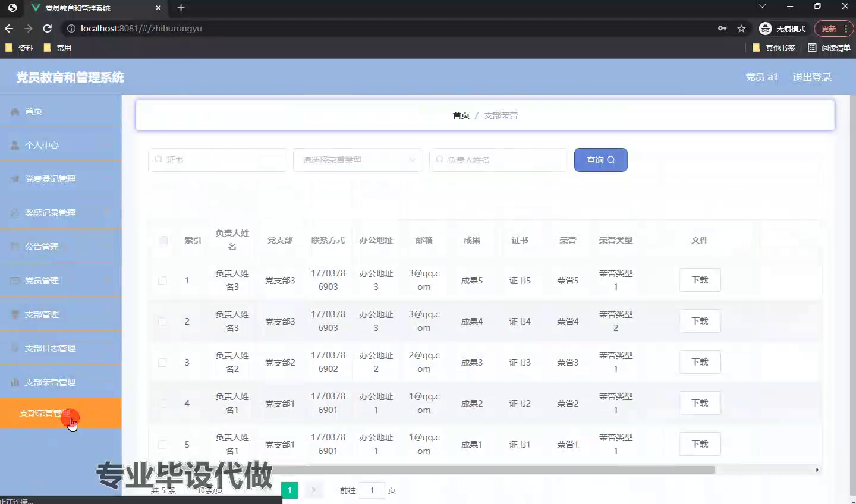Open 首页 in the sidebar
The width and height of the screenshot is (856, 504).
pos(61,111)
